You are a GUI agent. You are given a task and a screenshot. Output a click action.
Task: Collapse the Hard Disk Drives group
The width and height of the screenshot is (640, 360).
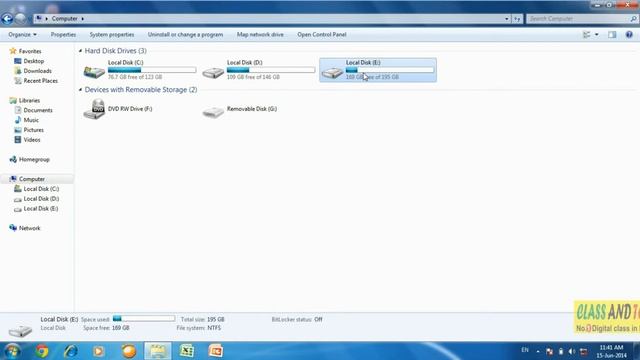pyautogui.click(x=80, y=51)
